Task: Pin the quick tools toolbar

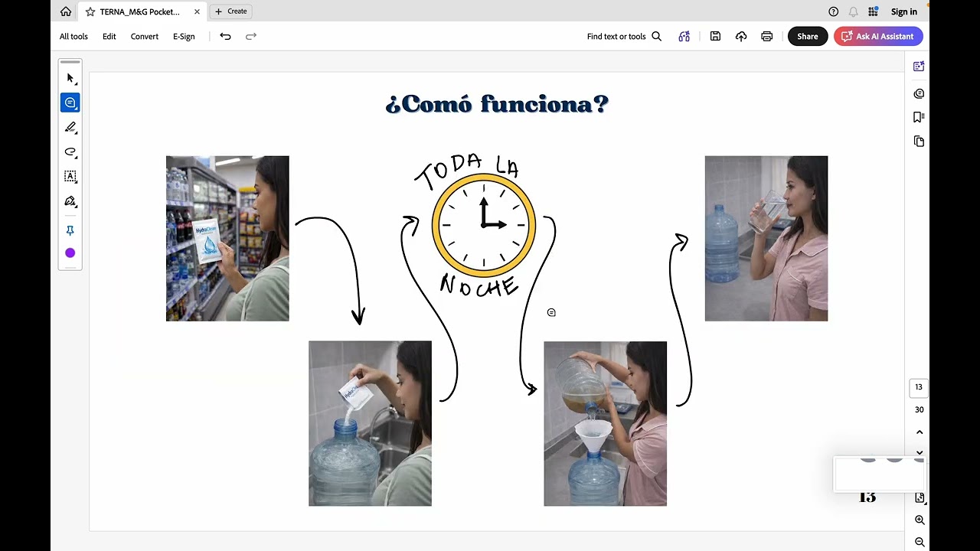Action: [x=70, y=230]
